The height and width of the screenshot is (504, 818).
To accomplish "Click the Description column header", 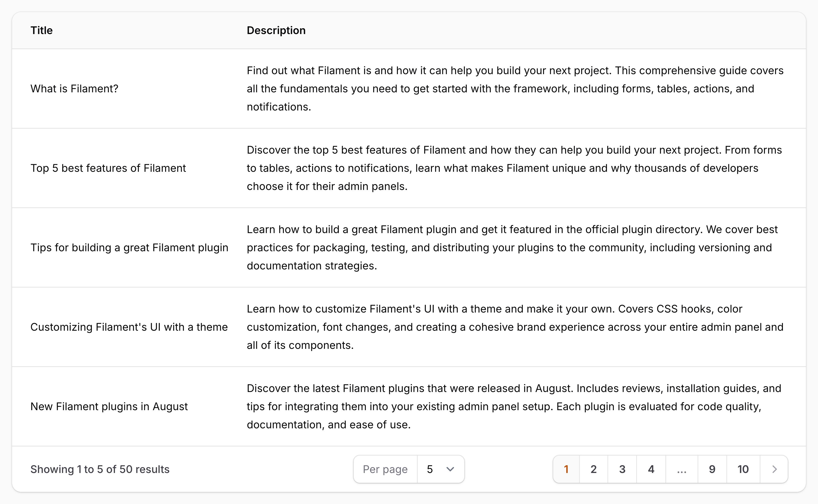I will [276, 30].
